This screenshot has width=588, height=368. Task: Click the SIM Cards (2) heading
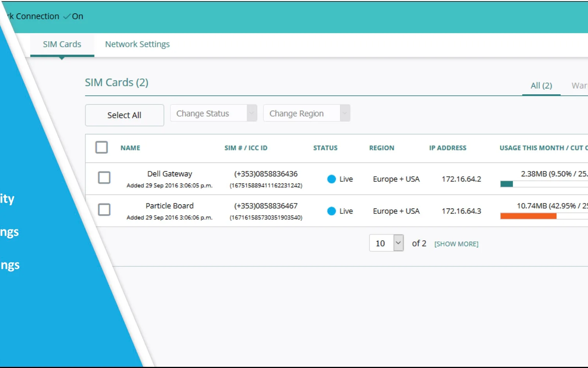point(116,82)
